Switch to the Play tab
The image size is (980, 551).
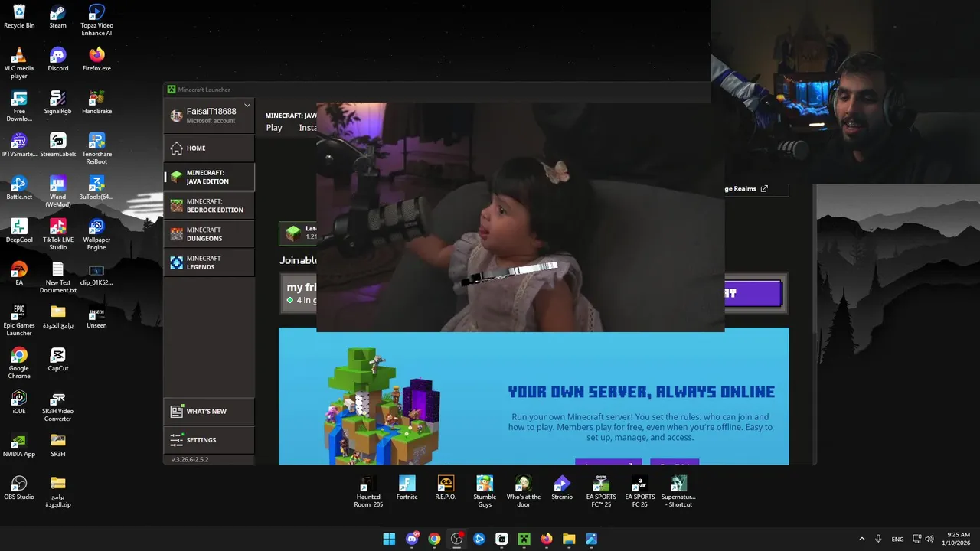point(274,128)
